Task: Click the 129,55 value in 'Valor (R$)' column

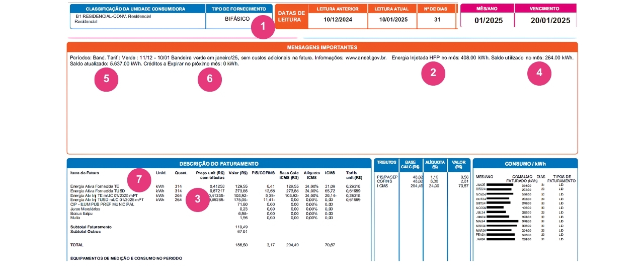Action: 242,186
